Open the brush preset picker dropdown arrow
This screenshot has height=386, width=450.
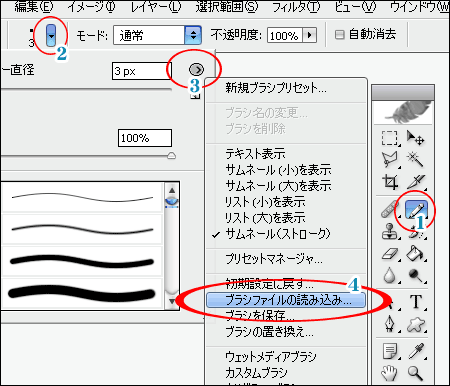51,35
